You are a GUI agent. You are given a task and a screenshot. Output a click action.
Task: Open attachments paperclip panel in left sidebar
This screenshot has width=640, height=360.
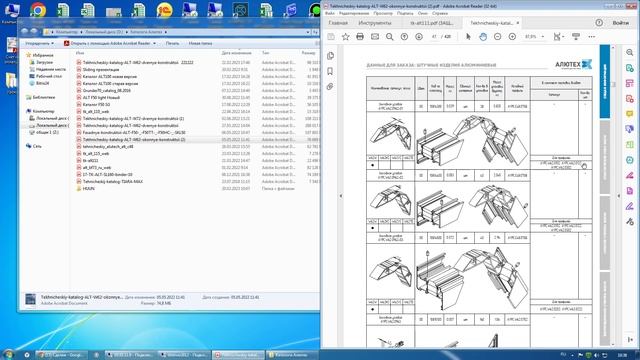click(x=330, y=87)
